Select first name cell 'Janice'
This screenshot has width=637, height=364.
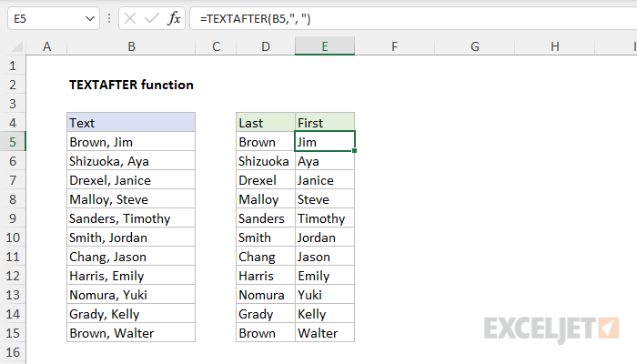(x=325, y=180)
